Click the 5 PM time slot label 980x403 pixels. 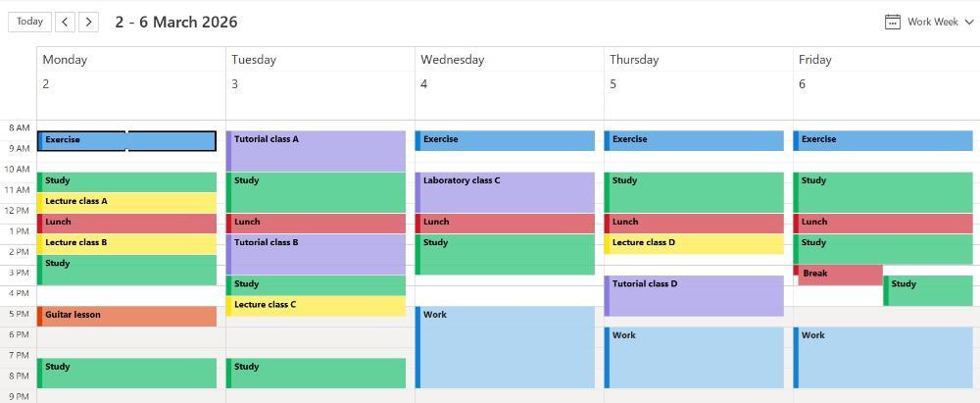click(19, 315)
